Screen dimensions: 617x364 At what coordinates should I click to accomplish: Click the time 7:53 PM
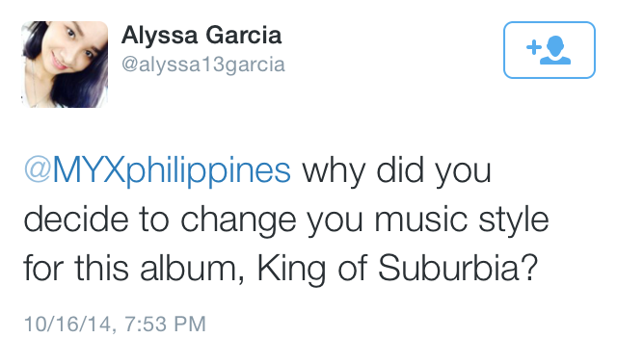165,324
